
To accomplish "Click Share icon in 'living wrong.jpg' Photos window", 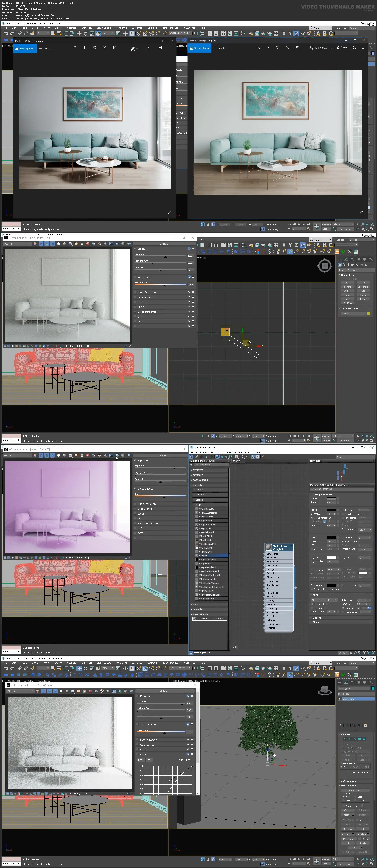I will coord(342,48).
